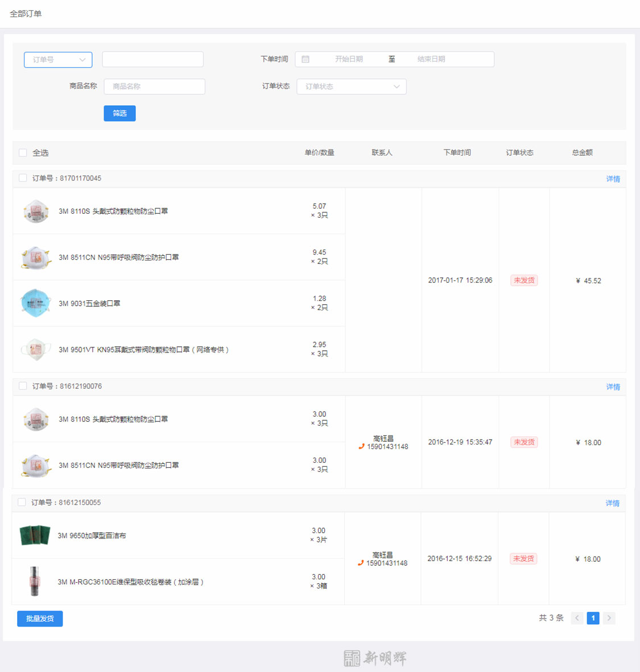This screenshot has height=672, width=640.
Task: Go to next page with right arrow
Action: click(609, 618)
